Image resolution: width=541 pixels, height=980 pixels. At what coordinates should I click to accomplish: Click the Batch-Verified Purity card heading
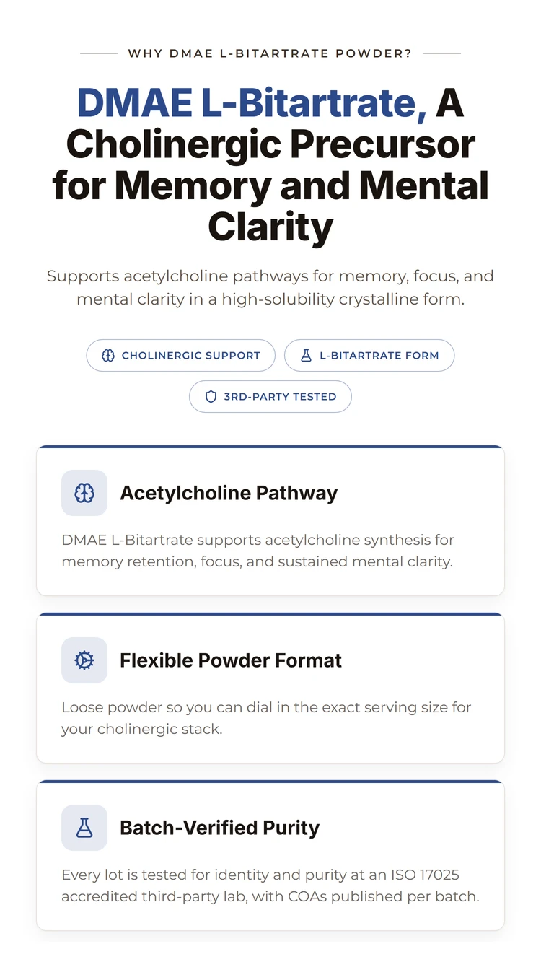point(219,828)
